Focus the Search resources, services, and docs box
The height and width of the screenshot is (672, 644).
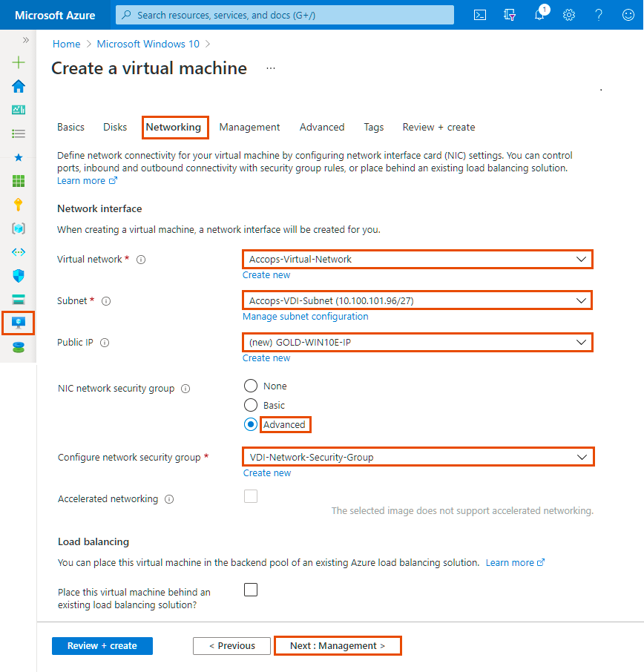point(285,15)
